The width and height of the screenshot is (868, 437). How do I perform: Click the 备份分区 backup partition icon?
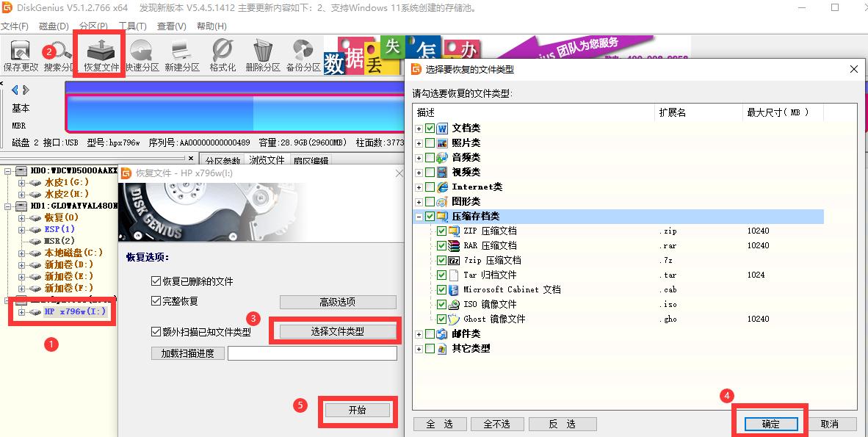(x=302, y=54)
